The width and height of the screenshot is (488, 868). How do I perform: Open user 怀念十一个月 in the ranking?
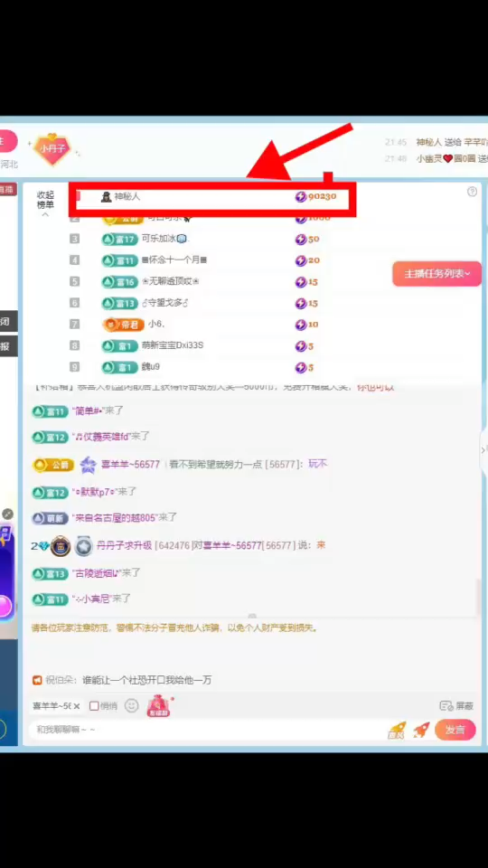click(x=174, y=260)
